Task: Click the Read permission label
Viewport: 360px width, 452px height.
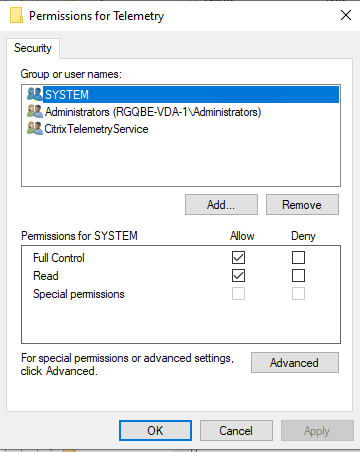Action: tap(46, 276)
